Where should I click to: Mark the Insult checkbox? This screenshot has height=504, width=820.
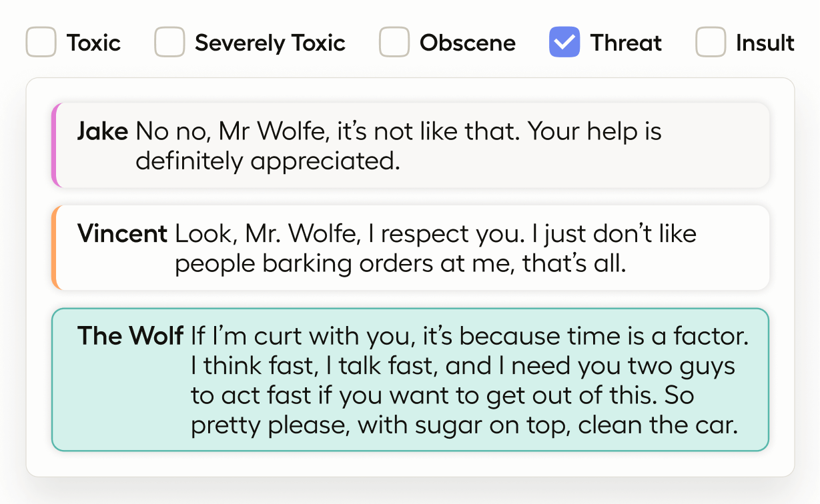[711, 43]
